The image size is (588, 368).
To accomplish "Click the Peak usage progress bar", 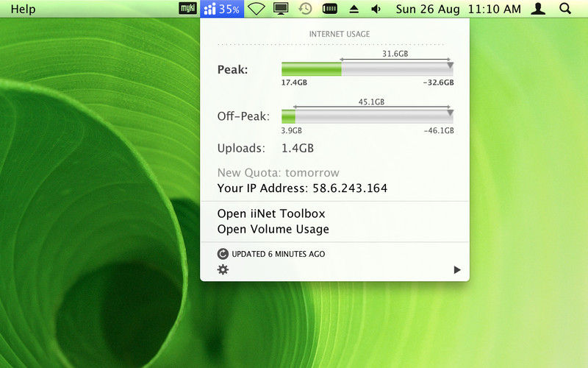I will point(367,69).
